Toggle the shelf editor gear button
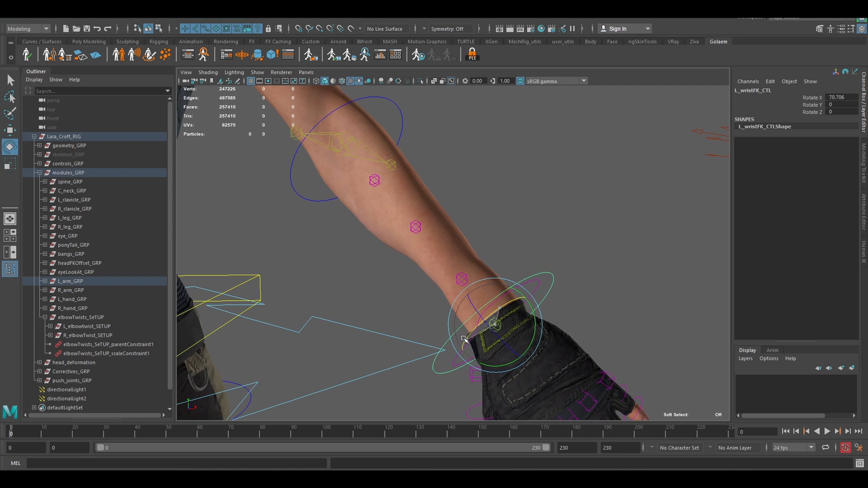The width and height of the screenshot is (868, 488). (x=11, y=57)
